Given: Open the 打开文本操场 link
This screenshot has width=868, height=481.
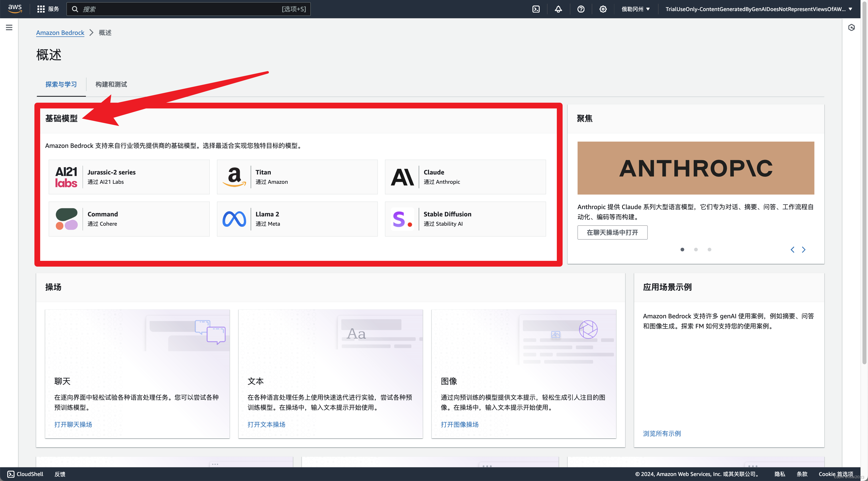Looking at the screenshot, I should coord(266,425).
